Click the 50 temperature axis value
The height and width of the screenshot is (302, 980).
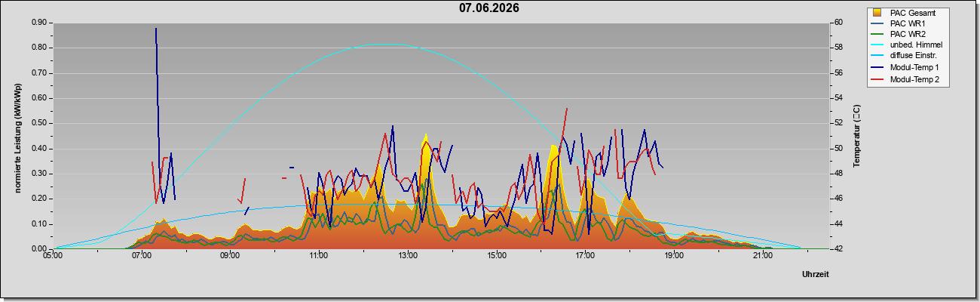[x=839, y=148]
